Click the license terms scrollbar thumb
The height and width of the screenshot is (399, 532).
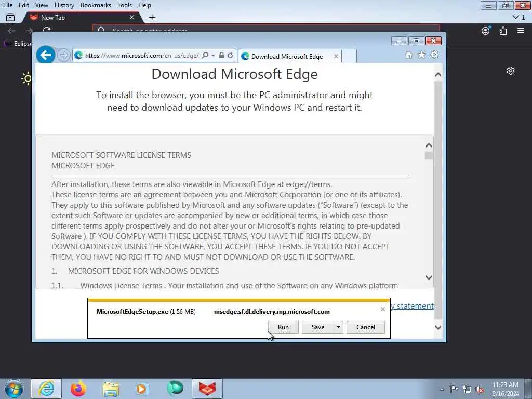click(429, 156)
